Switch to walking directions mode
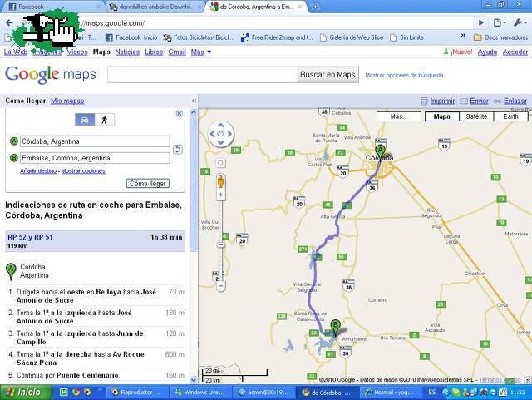 click(105, 120)
